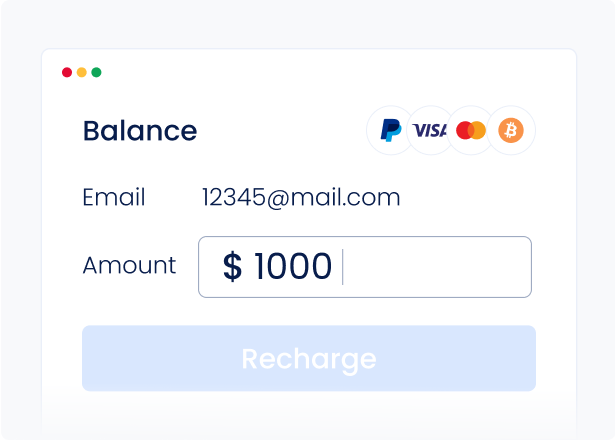Viewport: 615px width, 440px height.
Task: Pick the Mastercard payment icon
Action: click(x=470, y=130)
